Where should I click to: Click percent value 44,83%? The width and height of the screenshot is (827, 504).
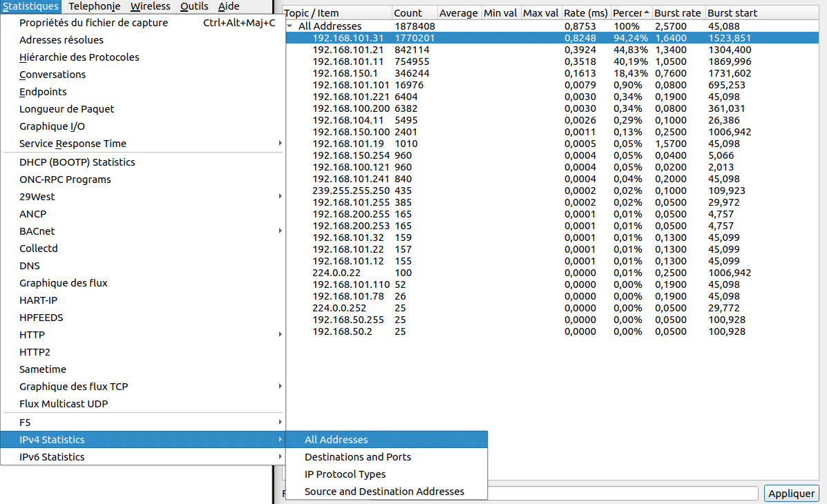[630, 50]
